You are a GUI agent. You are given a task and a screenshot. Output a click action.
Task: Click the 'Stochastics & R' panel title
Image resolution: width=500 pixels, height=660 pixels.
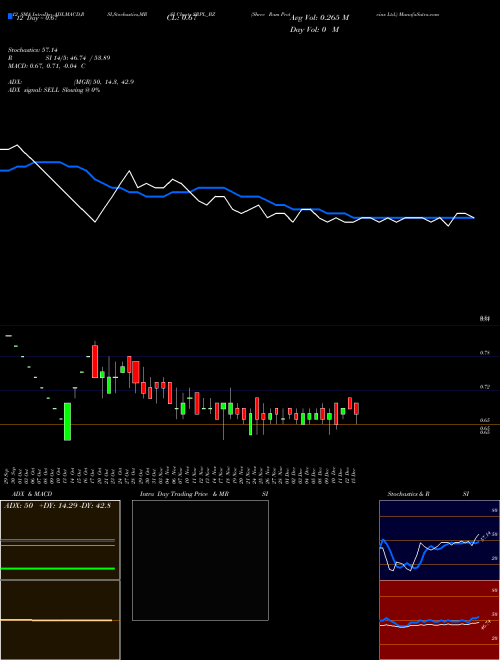[x=408, y=494]
